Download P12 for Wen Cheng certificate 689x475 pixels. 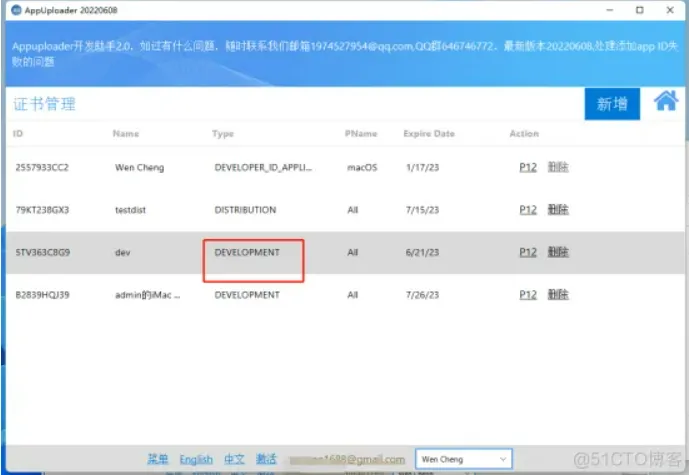pyautogui.click(x=528, y=167)
